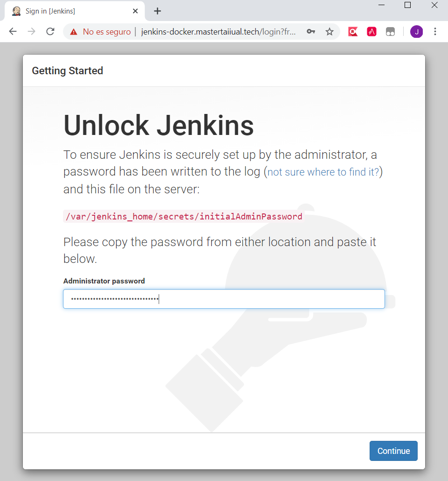Viewport: 448px width, 481px height.
Task: Click the red C extension icon
Action: click(353, 32)
